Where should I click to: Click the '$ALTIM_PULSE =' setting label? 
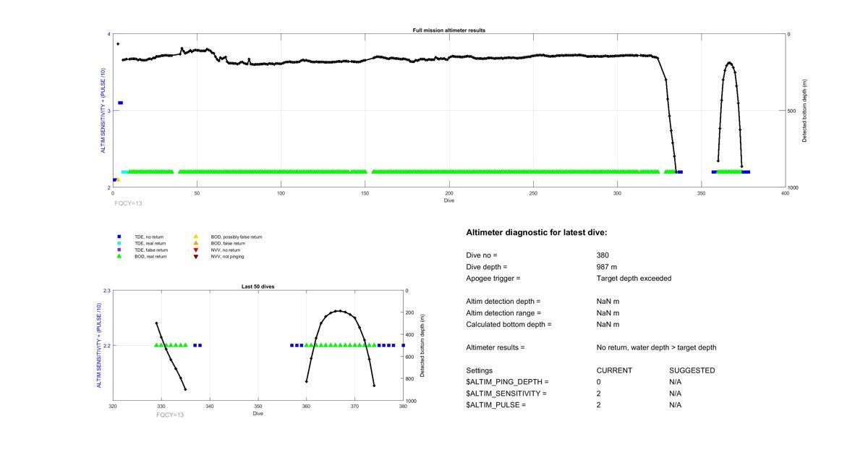(x=495, y=405)
